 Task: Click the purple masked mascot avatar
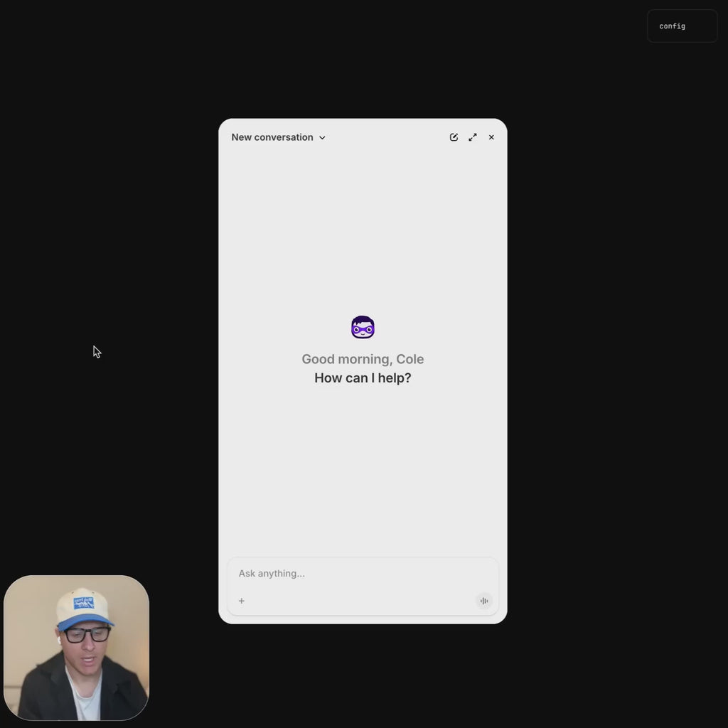[x=363, y=327]
